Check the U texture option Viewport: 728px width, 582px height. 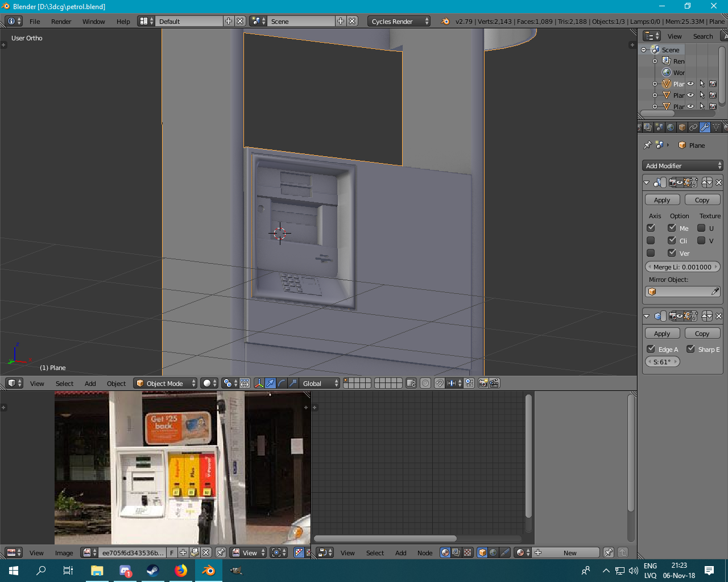[701, 228]
